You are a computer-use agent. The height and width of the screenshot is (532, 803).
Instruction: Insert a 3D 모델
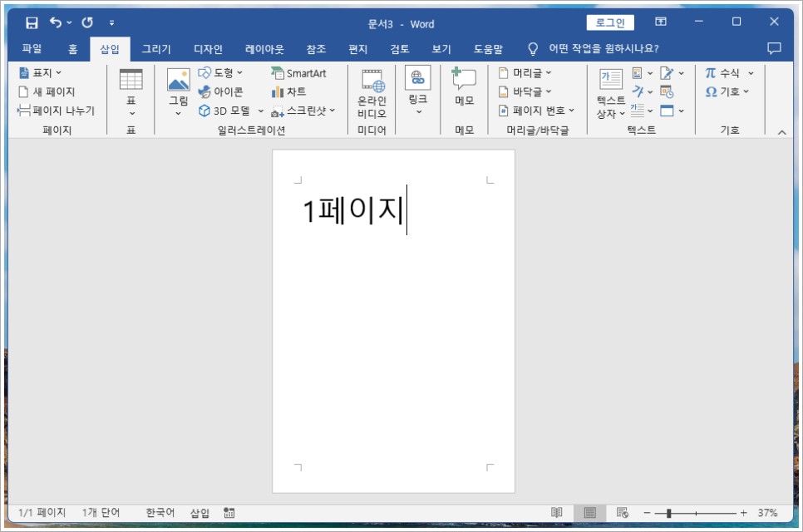coord(224,111)
